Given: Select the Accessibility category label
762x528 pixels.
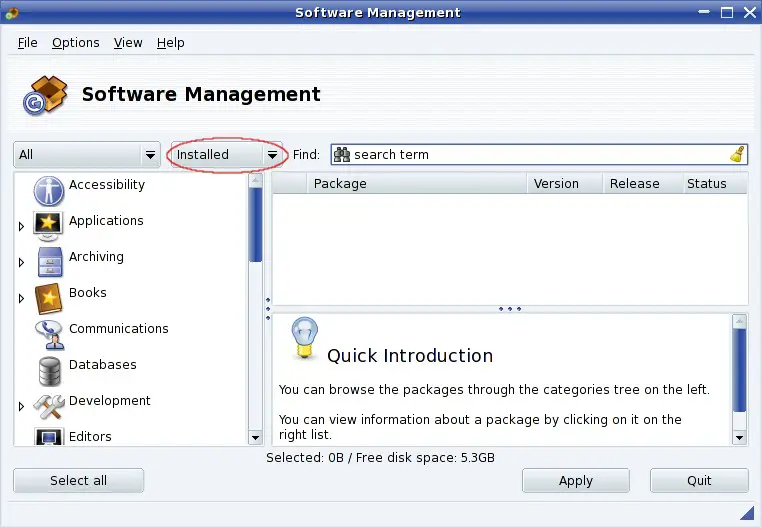Looking at the screenshot, I should pyautogui.click(x=107, y=185).
